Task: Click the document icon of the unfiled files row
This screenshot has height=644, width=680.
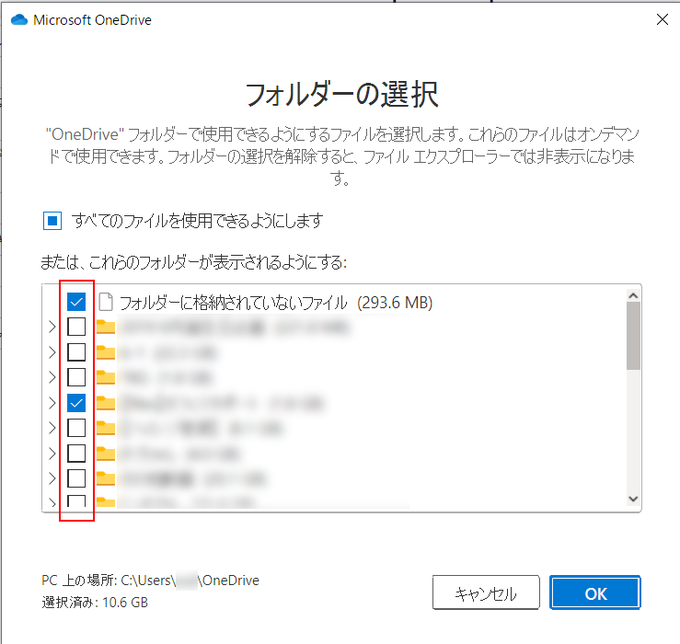Action: 106,302
